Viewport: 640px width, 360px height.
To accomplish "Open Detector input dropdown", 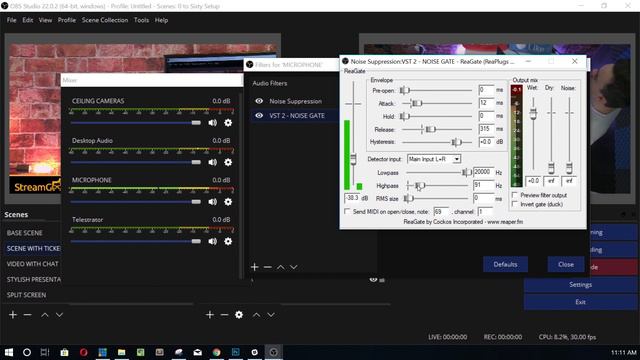I will pyautogui.click(x=434, y=159).
